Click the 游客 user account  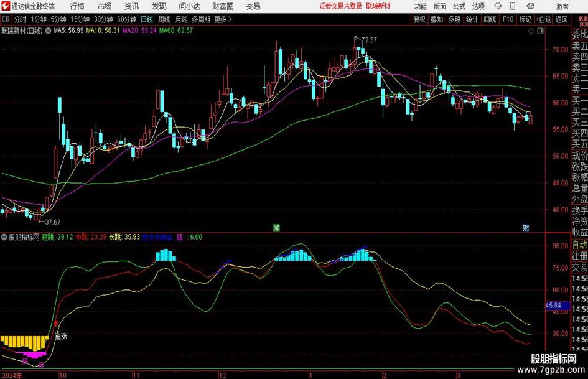coord(562,6)
